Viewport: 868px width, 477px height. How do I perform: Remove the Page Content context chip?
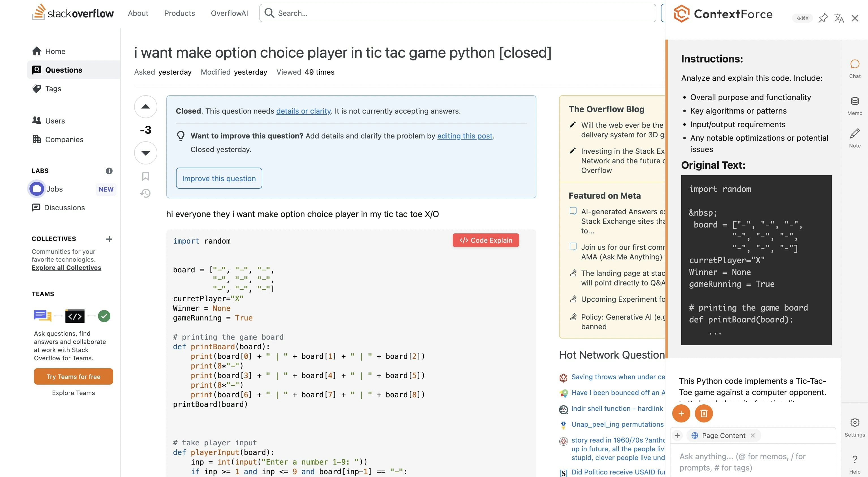pyautogui.click(x=753, y=435)
